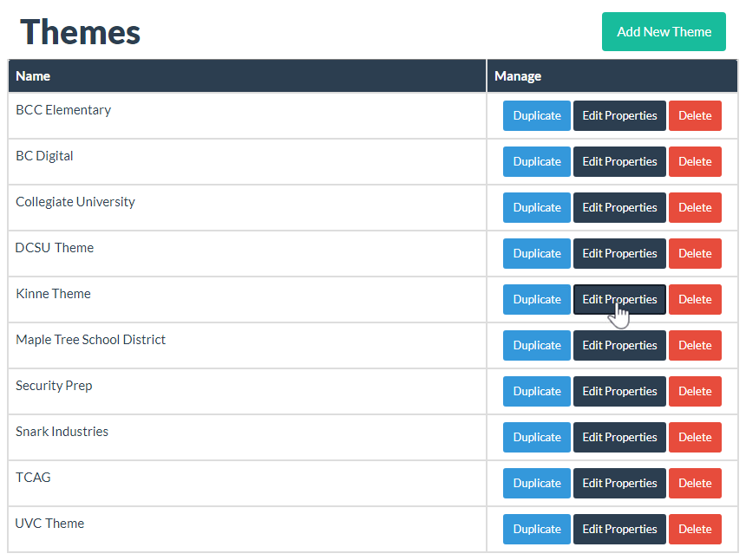Duplicate the Snark Industries theme

(x=537, y=438)
